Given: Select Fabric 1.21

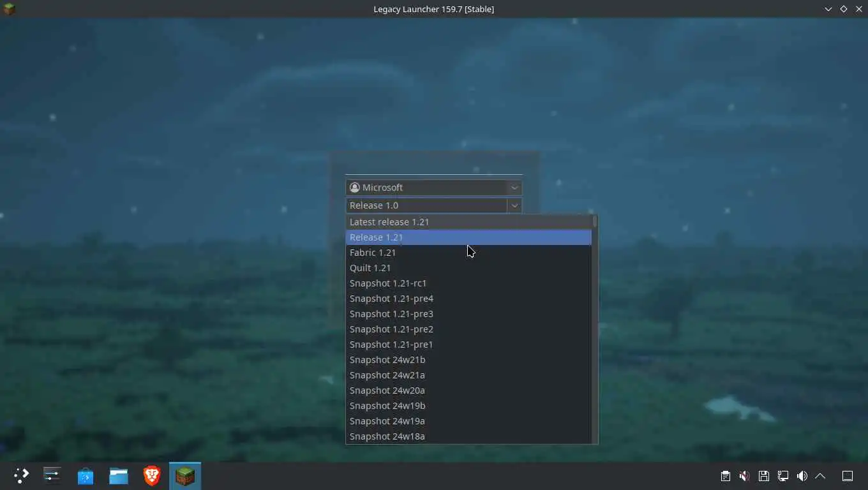Looking at the screenshot, I should coord(468,253).
